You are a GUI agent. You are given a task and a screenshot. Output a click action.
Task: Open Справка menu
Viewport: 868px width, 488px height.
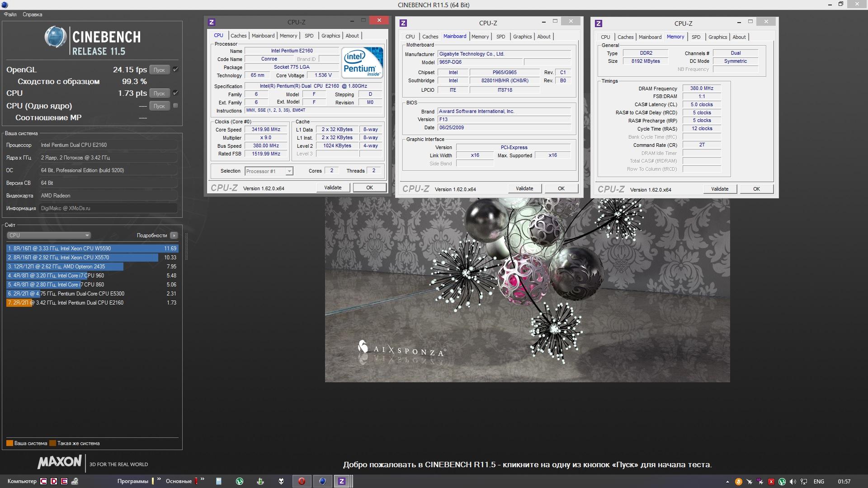pos(33,14)
